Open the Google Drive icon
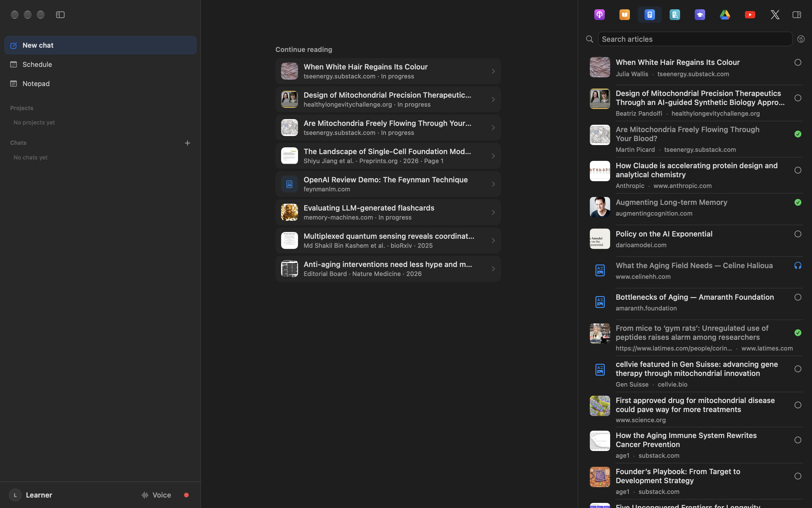Screen dimensions: 812x508 pyautogui.click(x=725, y=15)
